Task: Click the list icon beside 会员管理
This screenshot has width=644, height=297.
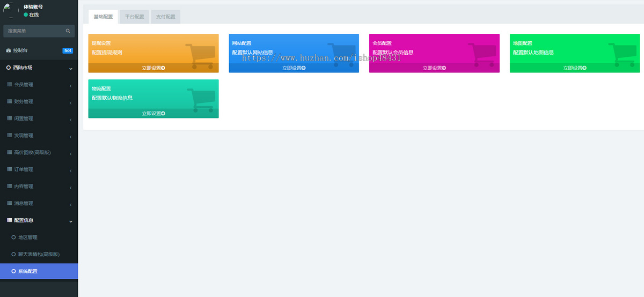Action: click(9, 85)
